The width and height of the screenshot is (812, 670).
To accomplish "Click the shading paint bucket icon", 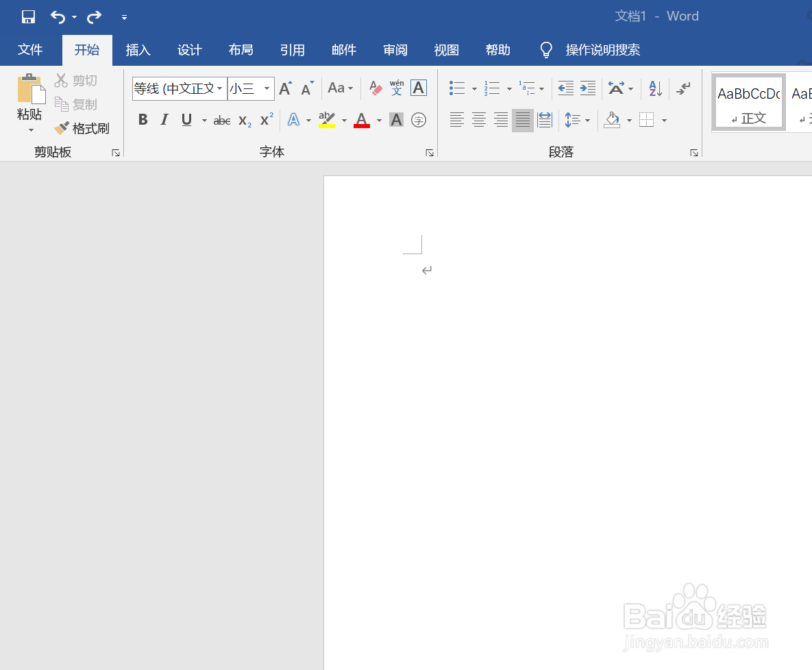I will (x=612, y=120).
